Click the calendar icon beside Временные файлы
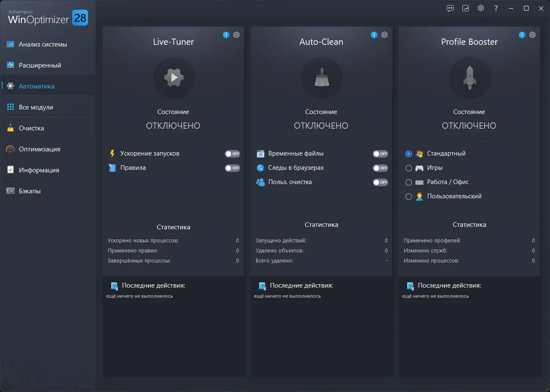This screenshot has height=392, width=550. pyautogui.click(x=260, y=154)
